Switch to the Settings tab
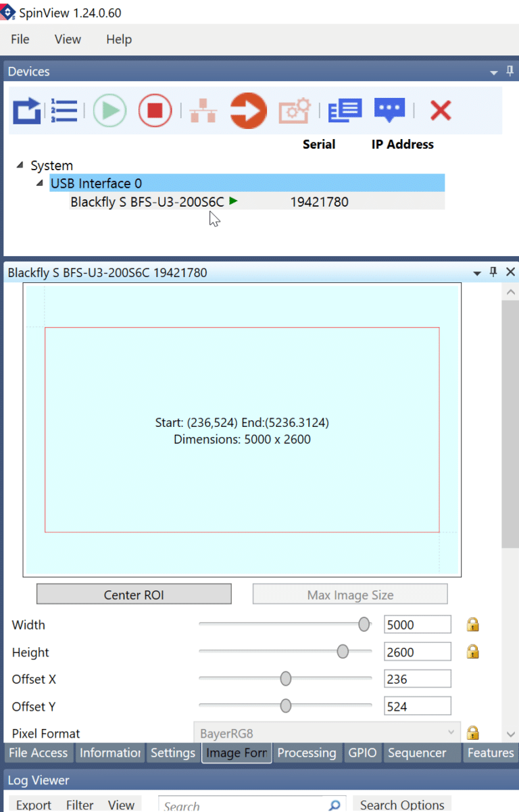 click(x=172, y=753)
